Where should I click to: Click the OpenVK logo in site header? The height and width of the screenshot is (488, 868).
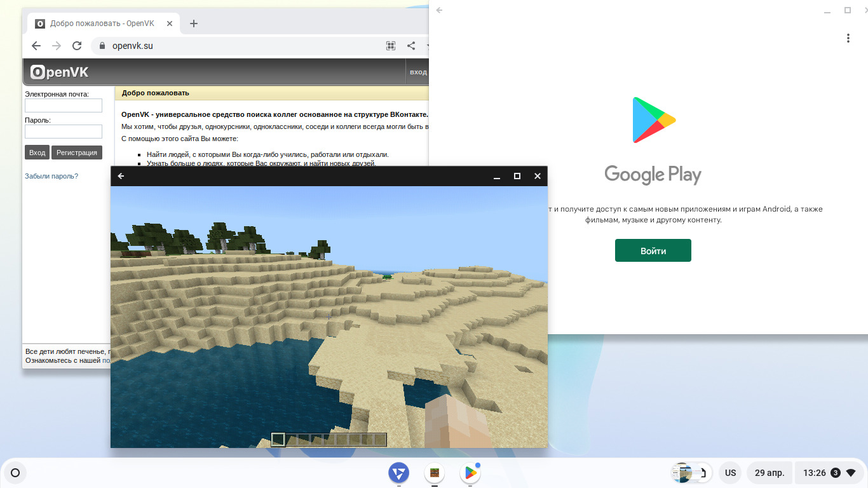(60, 72)
